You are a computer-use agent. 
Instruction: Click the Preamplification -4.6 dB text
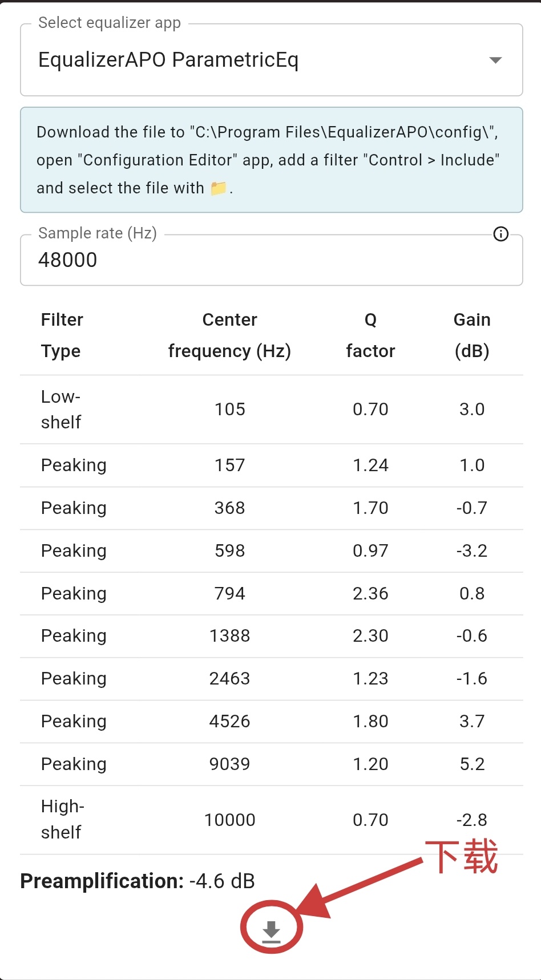[138, 881]
